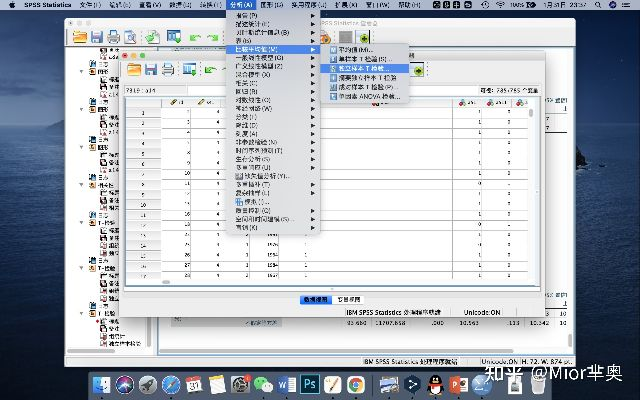
Task: Switch to 数据视图 tab
Action: tap(316, 300)
